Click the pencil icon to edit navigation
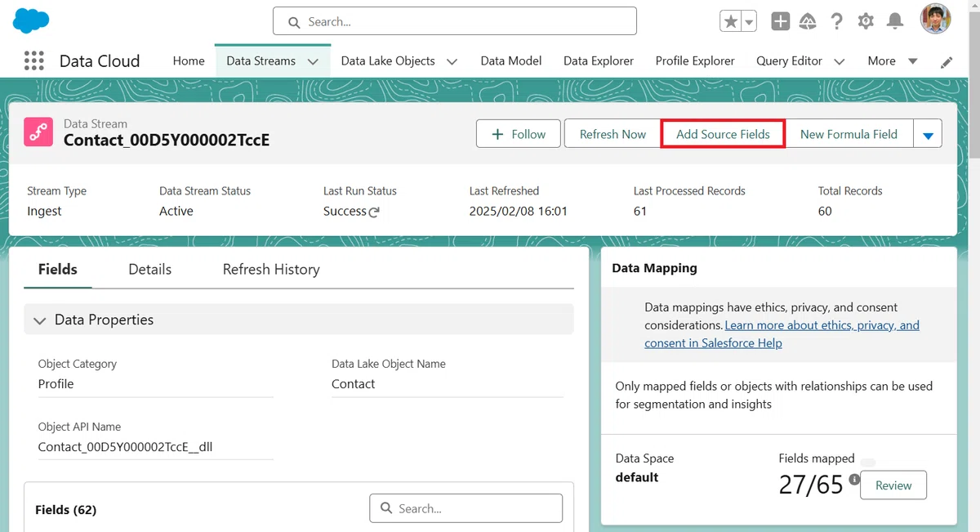Viewport: 980px width, 532px height. pos(947,61)
